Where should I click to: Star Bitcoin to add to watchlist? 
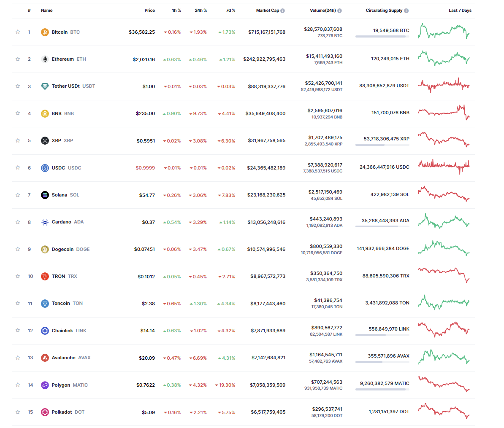tap(18, 32)
